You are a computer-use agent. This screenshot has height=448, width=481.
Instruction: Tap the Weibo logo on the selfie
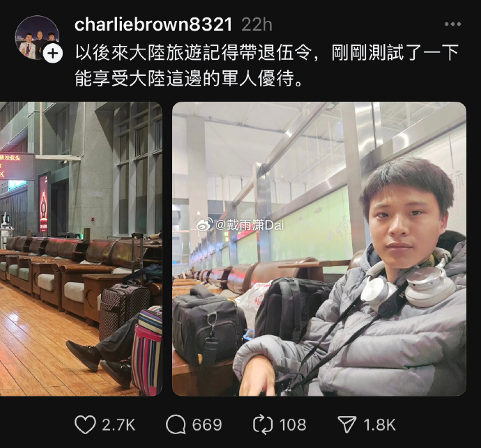(x=204, y=225)
